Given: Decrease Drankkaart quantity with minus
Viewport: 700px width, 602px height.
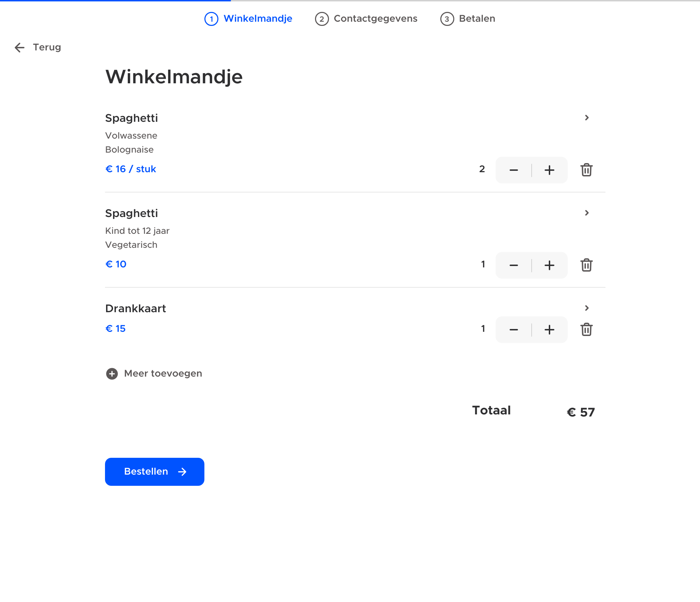Looking at the screenshot, I should coord(513,330).
